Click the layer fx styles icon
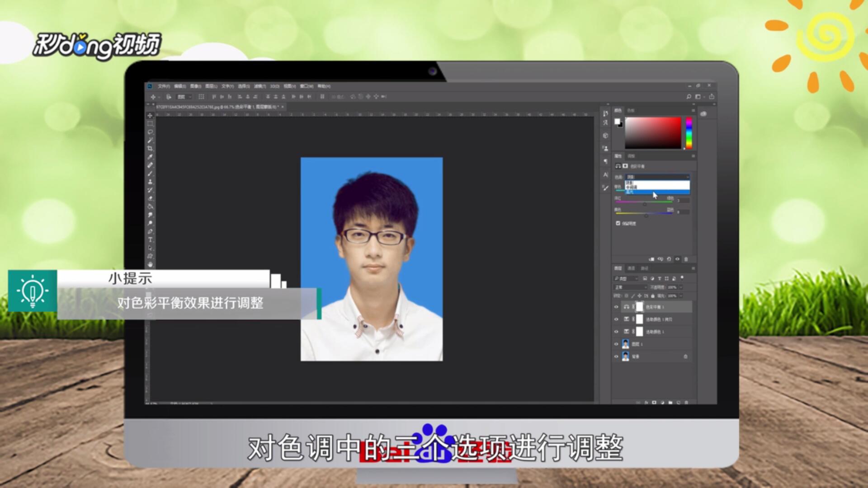 646,402
